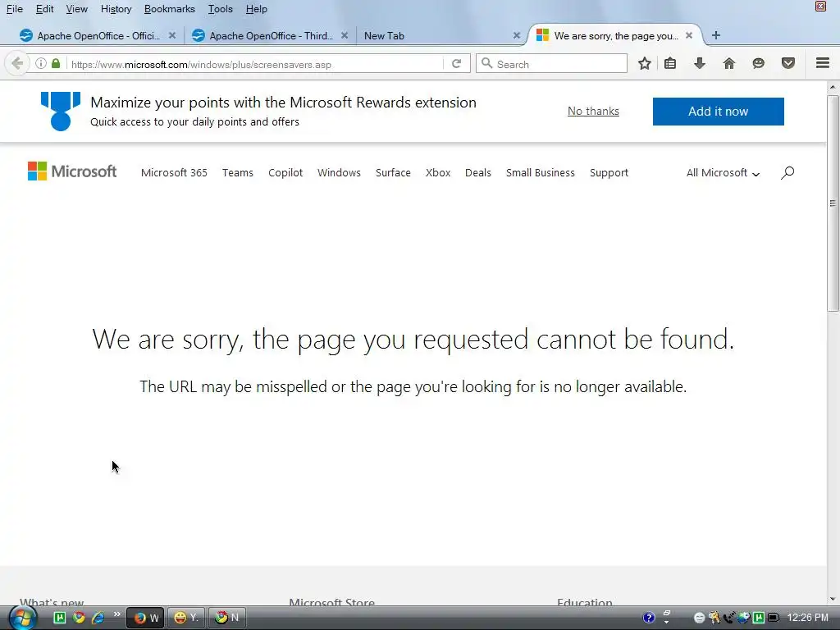The image size is (840, 630).
Task: Open the View menu
Action: (76, 9)
